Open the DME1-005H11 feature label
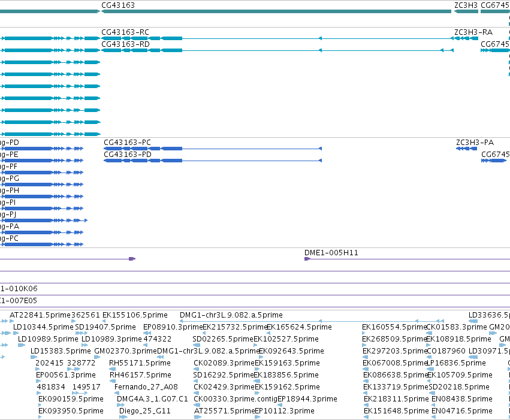Image resolution: width=510 pixels, height=420 pixels. pyautogui.click(x=331, y=253)
